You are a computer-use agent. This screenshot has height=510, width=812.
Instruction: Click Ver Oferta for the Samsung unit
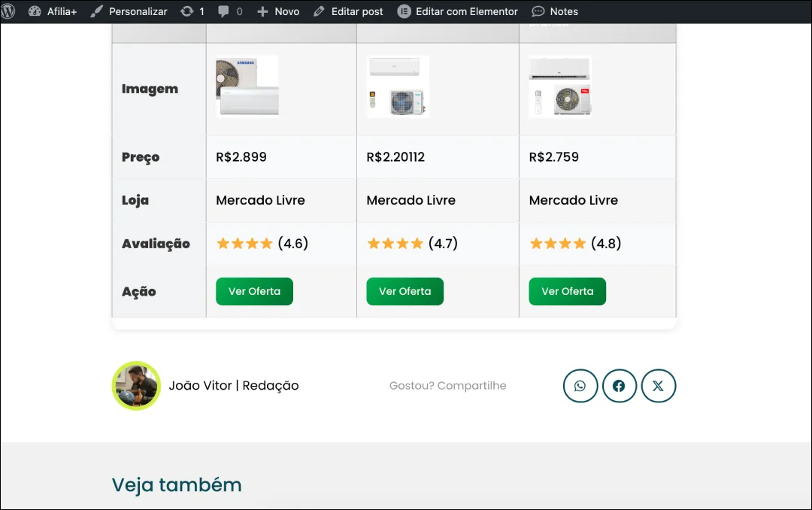pyautogui.click(x=254, y=291)
